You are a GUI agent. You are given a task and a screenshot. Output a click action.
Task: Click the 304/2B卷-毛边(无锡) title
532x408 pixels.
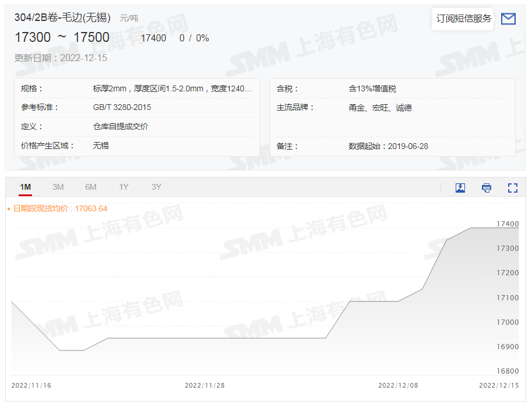66,17
